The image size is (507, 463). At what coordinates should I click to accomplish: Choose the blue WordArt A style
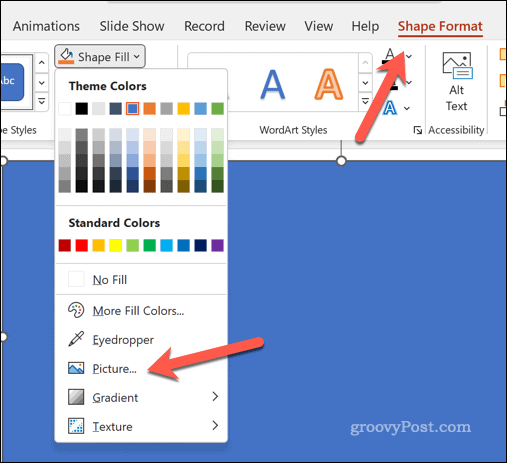tap(273, 84)
